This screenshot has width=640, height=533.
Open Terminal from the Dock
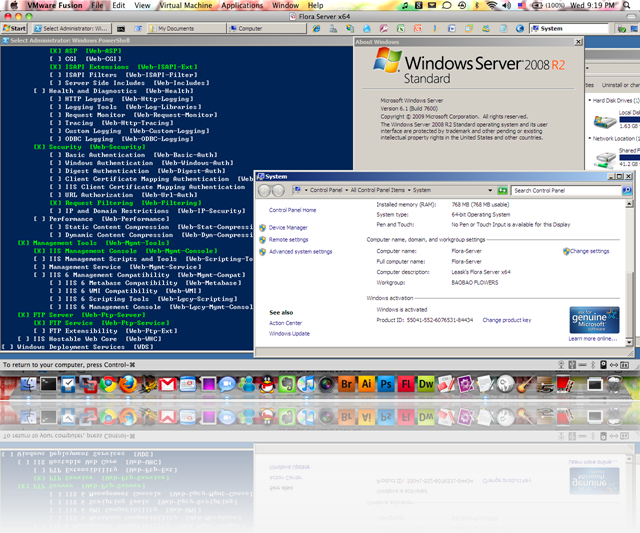[x=48, y=384]
